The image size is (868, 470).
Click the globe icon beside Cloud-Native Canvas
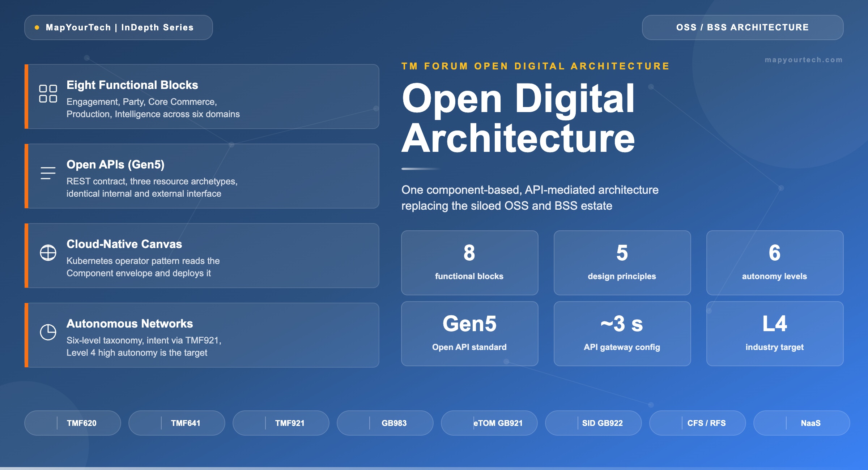click(48, 253)
